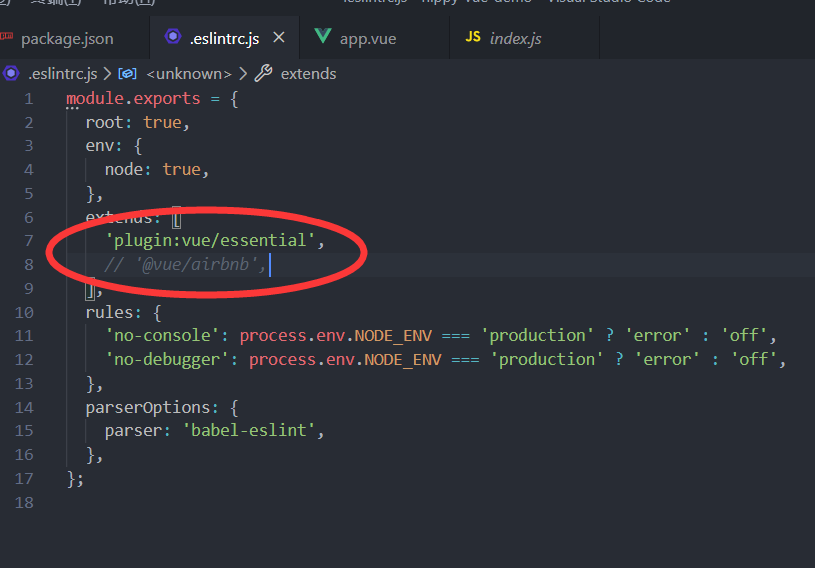
Task: Click the .eslintrc.js breadcrumb item
Action: tap(62, 74)
